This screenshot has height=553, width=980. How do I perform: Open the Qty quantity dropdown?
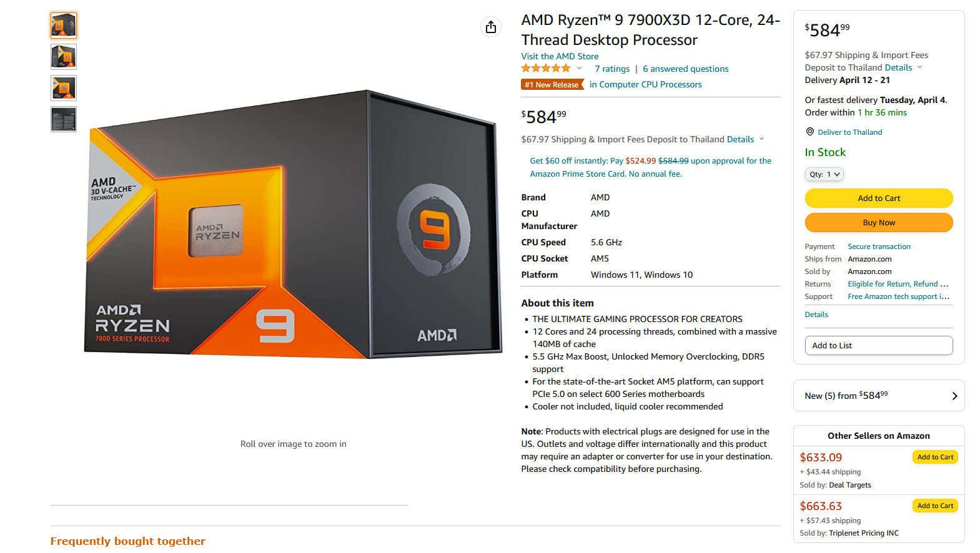(824, 174)
